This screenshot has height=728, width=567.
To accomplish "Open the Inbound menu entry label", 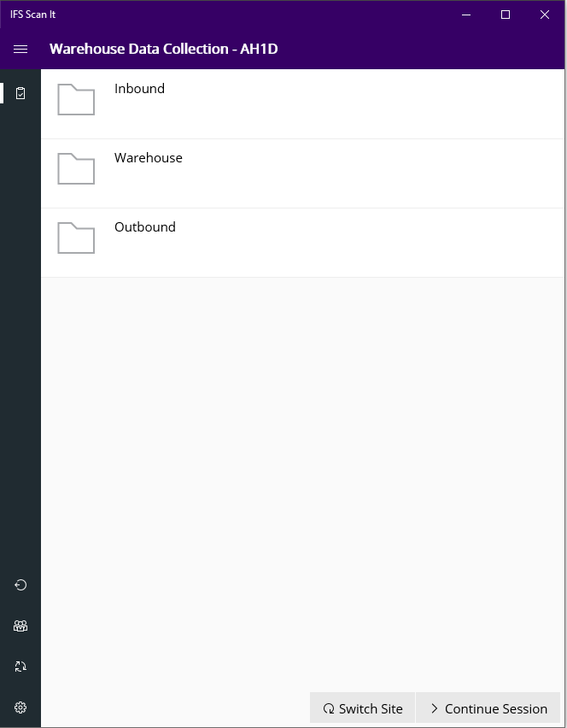I will 139,89.
